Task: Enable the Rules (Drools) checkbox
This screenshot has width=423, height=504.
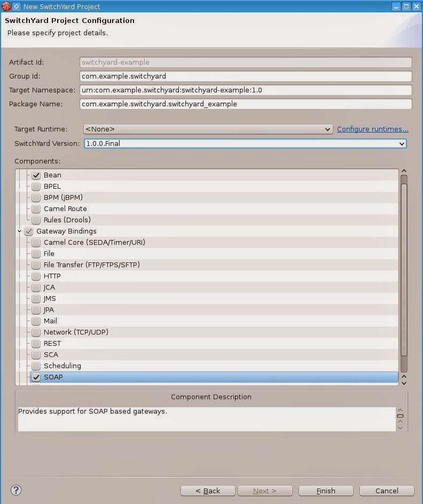Action: click(36, 220)
